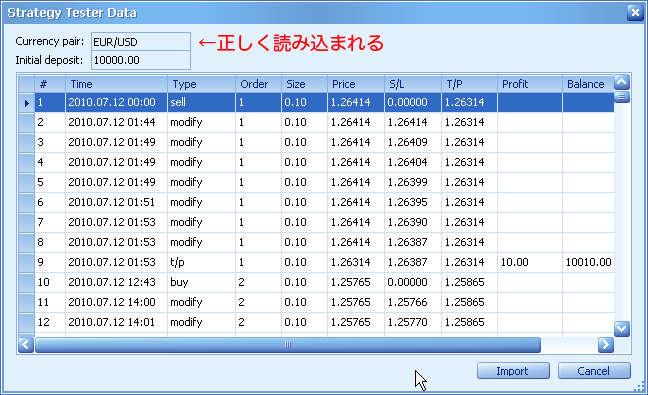The image size is (648, 395).
Task: Click the time cell '2010.07.12 14:01'
Action: pos(117,322)
